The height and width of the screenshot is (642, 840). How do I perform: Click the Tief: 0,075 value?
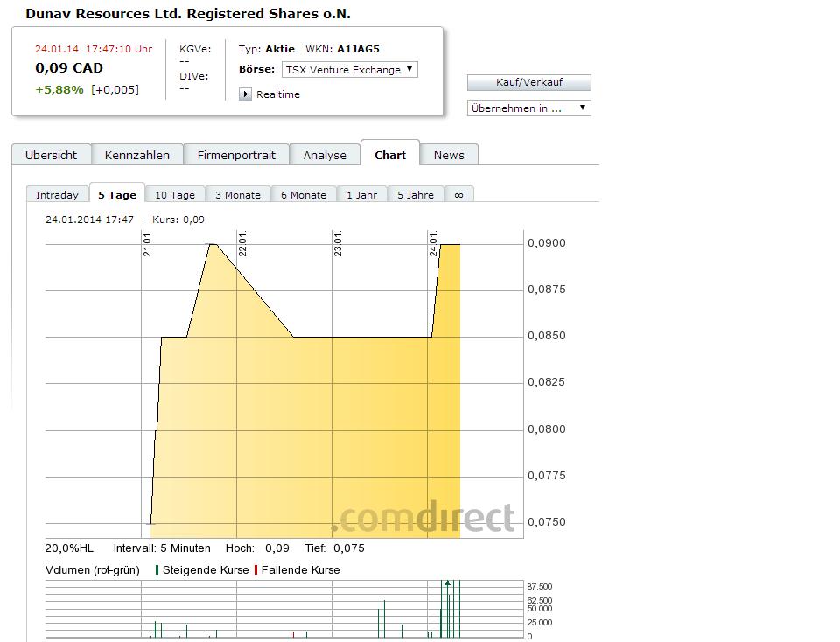(x=335, y=548)
